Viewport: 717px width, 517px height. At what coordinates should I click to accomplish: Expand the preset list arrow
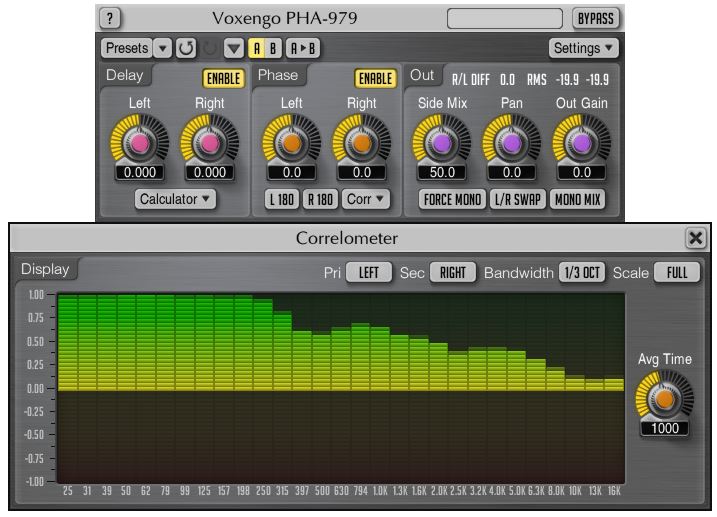[162, 48]
